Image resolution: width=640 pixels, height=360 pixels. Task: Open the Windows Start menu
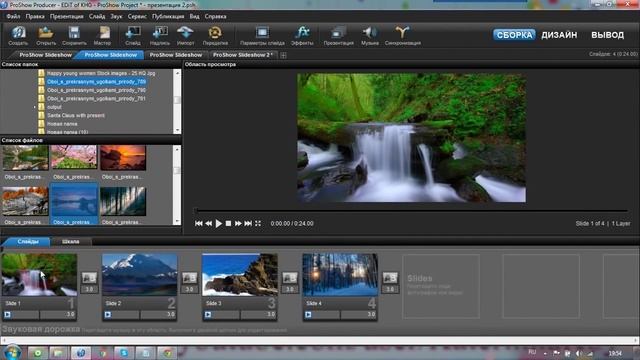[12, 353]
